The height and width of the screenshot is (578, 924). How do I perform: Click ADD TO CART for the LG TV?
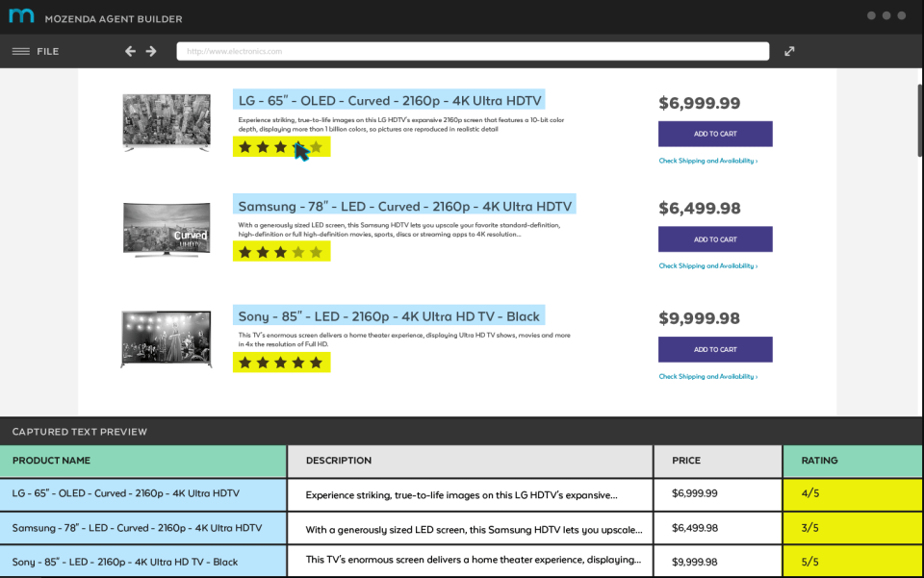(714, 134)
